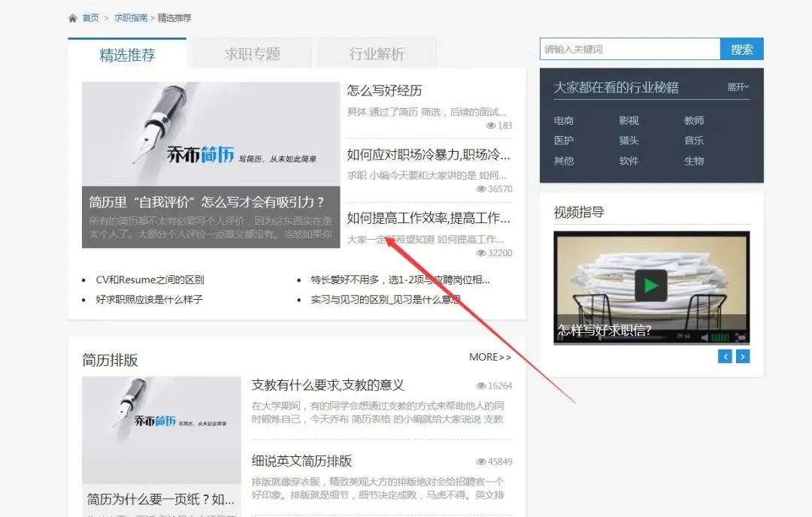Click the eye view-count icon beside 36570
This screenshot has height=517, width=812.
coord(481,189)
